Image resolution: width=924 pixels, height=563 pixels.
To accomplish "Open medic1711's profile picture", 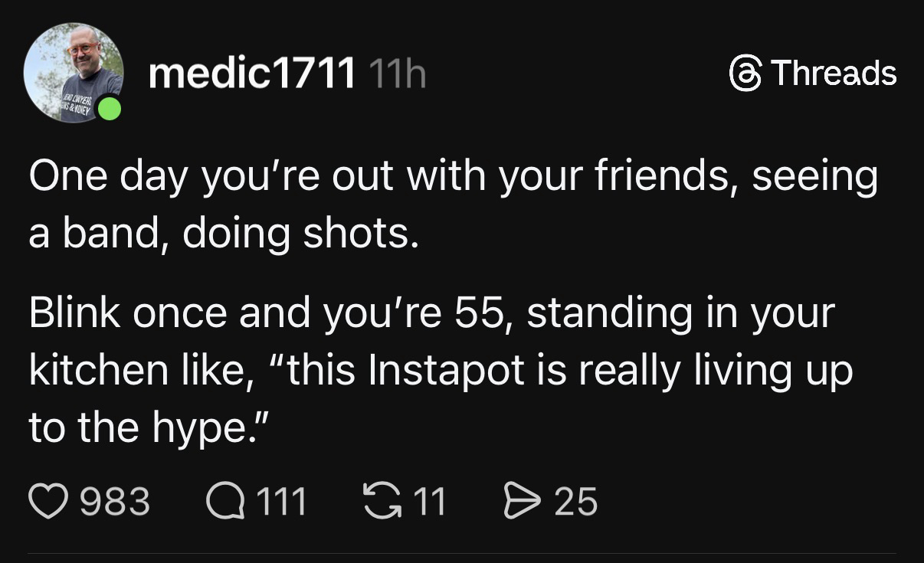I will pyautogui.click(x=73, y=74).
